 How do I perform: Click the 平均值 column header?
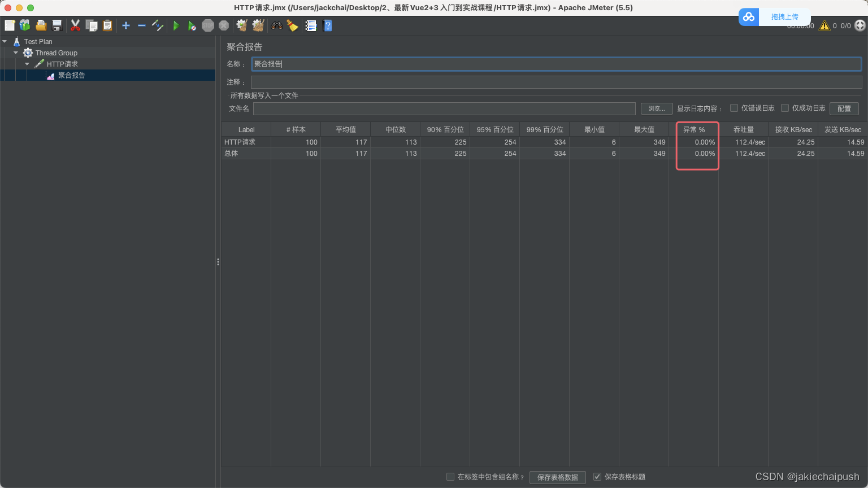346,129
